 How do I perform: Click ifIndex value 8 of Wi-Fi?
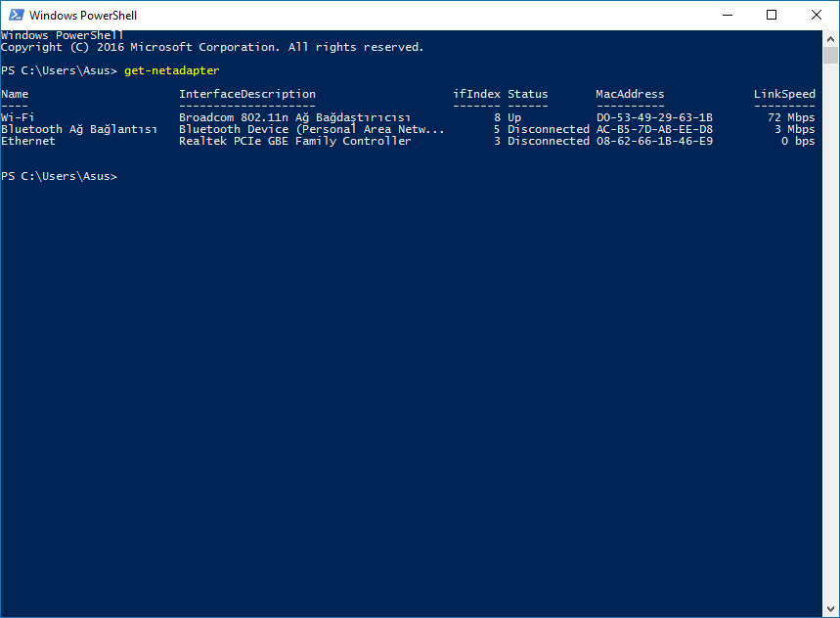click(497, 117)
